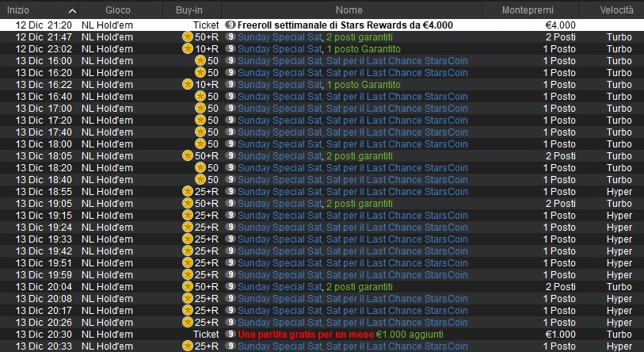Sort by the Montepremi column header
The image size is (644, 352).
530,10
